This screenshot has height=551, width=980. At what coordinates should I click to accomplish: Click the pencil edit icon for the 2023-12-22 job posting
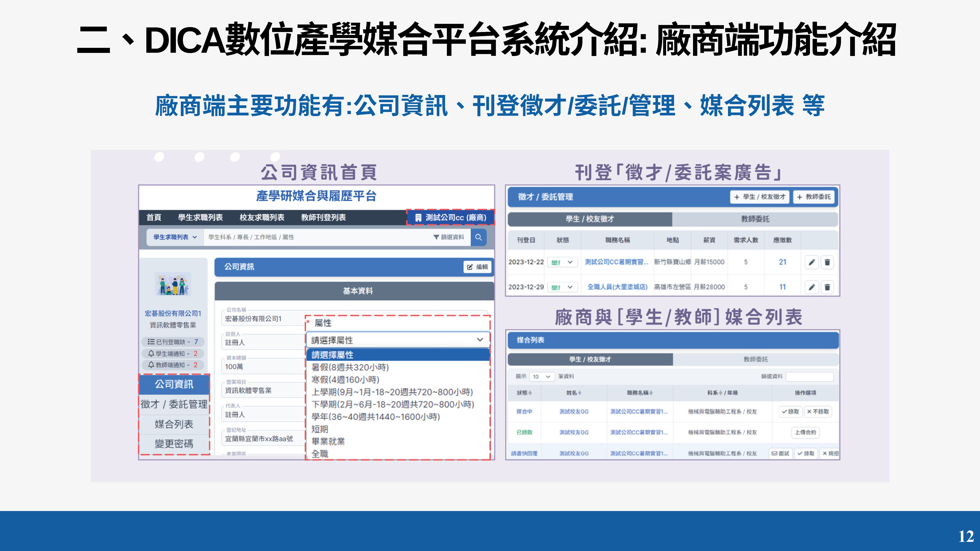click(x=812, y=262)
